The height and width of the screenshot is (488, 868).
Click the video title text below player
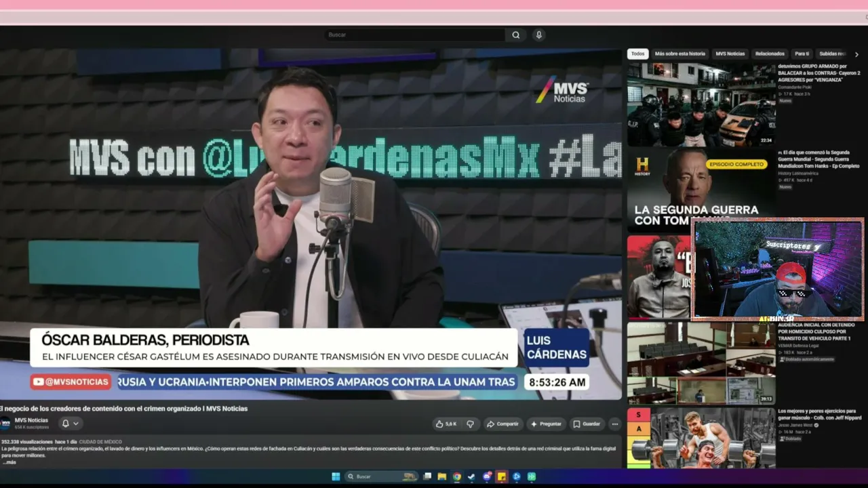click(x=124, y=409)
